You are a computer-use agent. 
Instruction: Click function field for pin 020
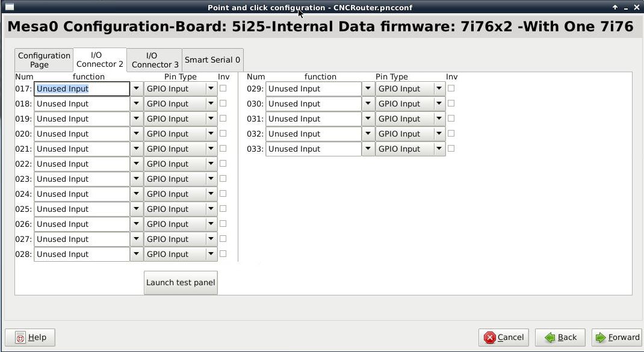click(82, 134)
